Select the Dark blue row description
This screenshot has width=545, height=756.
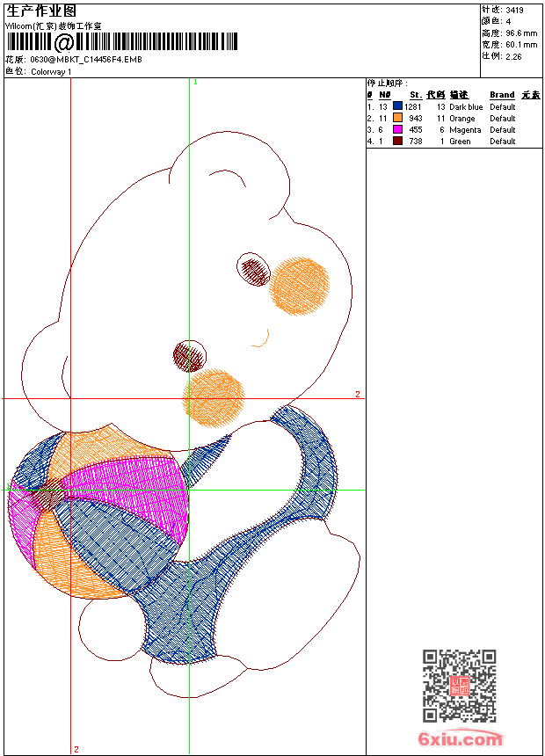[x=466, y=107]
